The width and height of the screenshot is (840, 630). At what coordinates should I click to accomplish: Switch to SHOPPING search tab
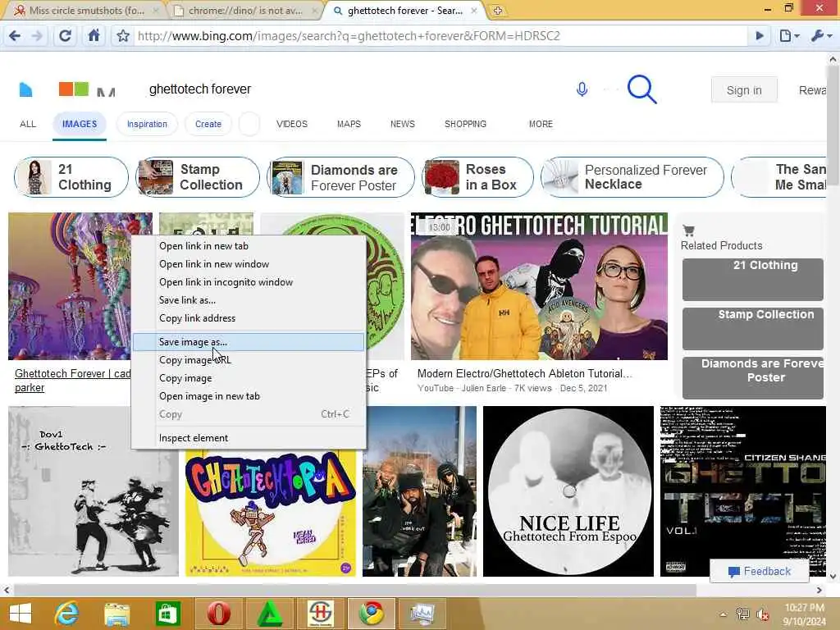pos(466,125)
